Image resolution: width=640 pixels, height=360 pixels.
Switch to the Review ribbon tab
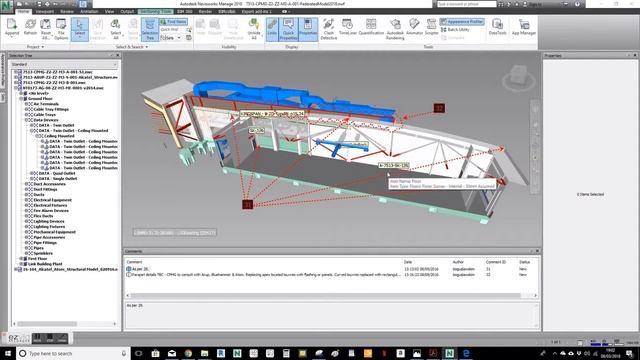coord(67,11)
